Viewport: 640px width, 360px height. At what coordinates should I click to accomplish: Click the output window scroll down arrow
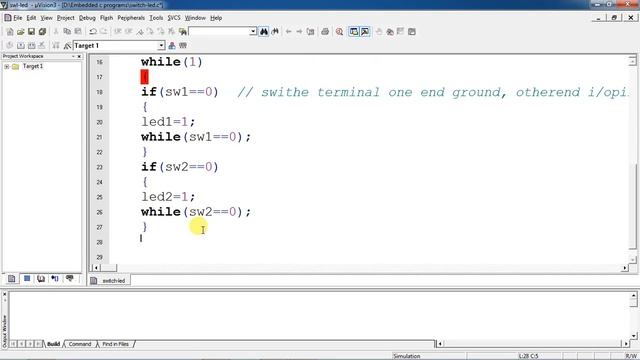pos(633,336)
